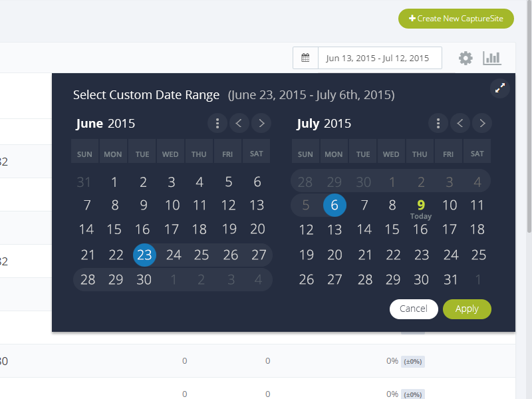532x399 pixels.
Task: Open June 2015 three-dot options menu
Action: [217, 123]
